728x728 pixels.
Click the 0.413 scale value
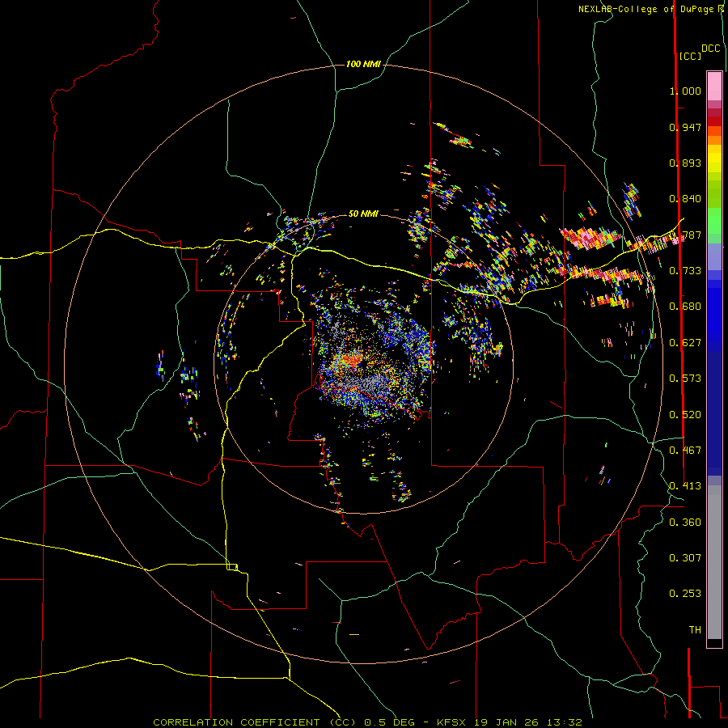click(685, 486)
